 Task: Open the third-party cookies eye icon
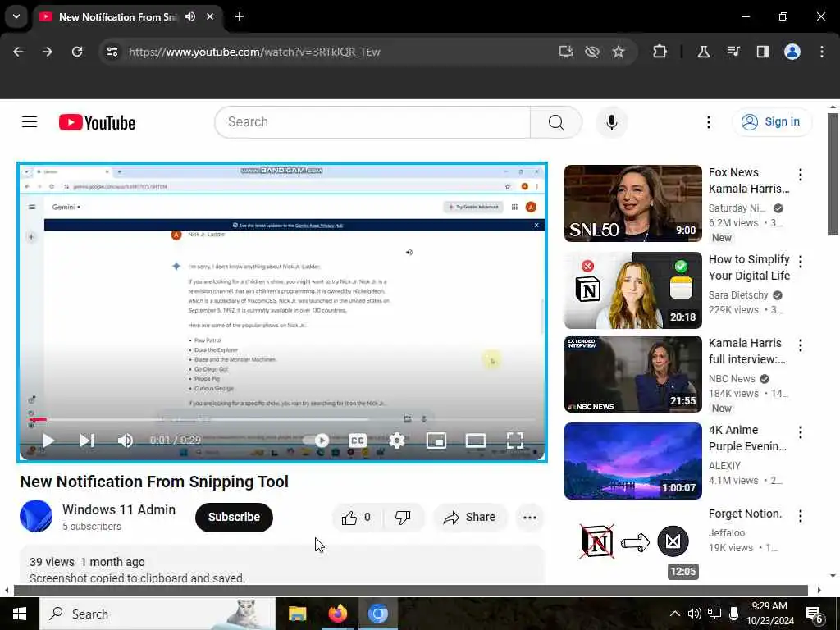coord(592,52)
